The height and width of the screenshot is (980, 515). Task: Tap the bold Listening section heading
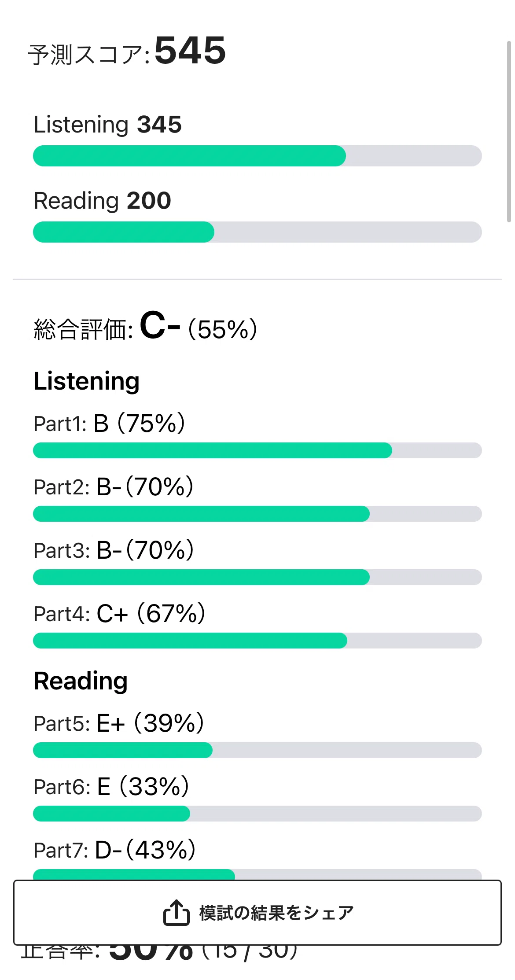87,381
